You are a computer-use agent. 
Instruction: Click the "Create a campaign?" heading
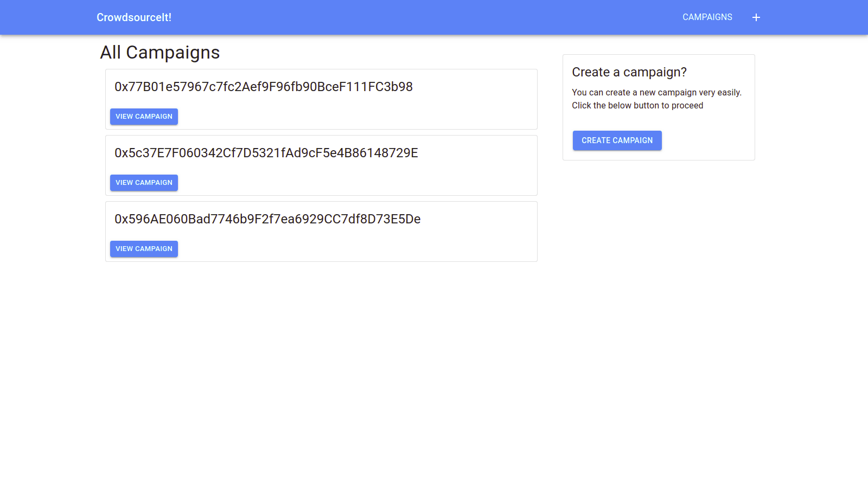(629, 72)
